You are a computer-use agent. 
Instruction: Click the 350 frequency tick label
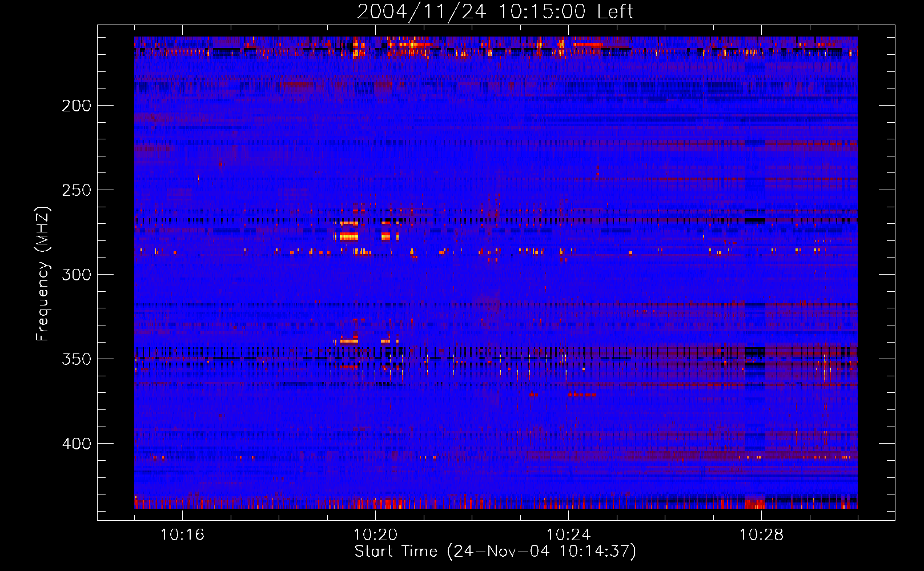coord(77,359)
